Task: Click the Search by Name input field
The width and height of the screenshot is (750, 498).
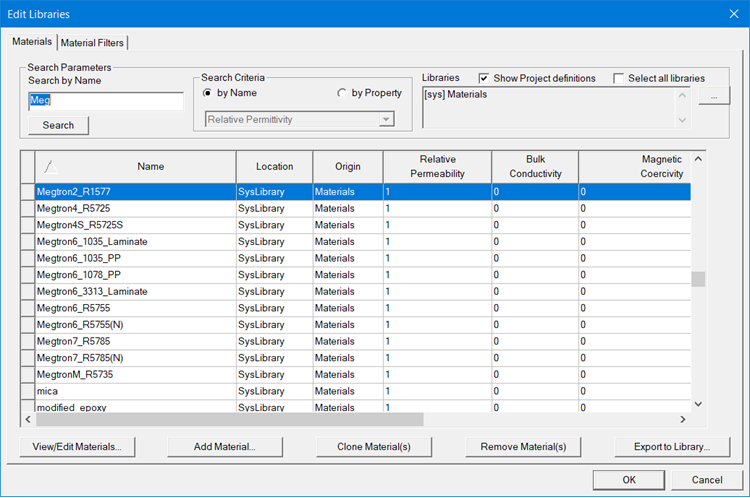Action: pos(106,100)
